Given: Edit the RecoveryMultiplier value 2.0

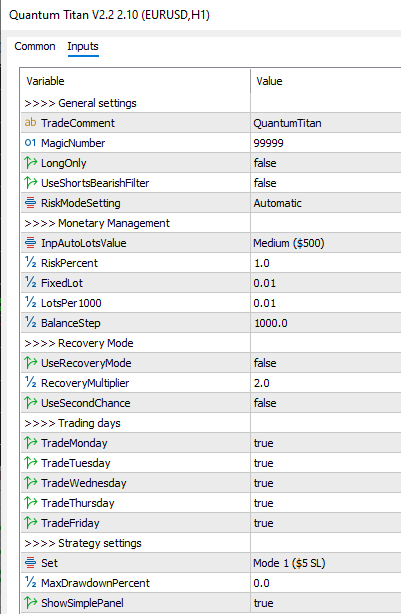Looking at the screenshot, I should point(326,383).
